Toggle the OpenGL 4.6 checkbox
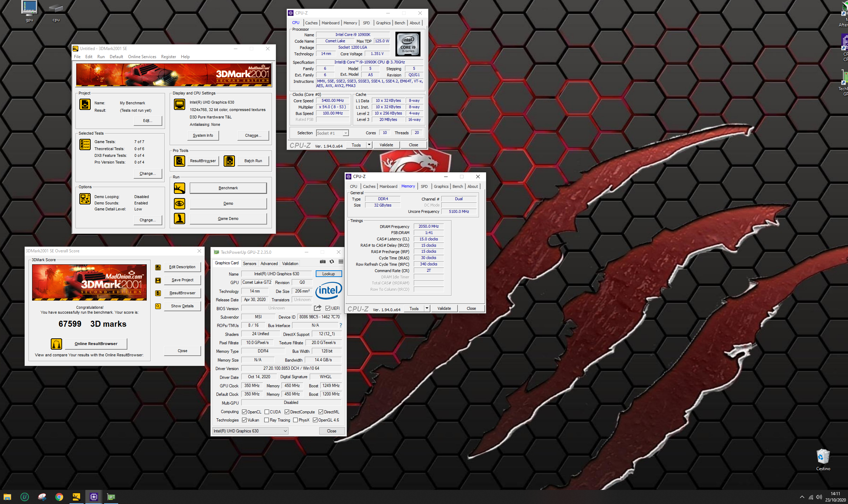848x504 pixels. 315,420
